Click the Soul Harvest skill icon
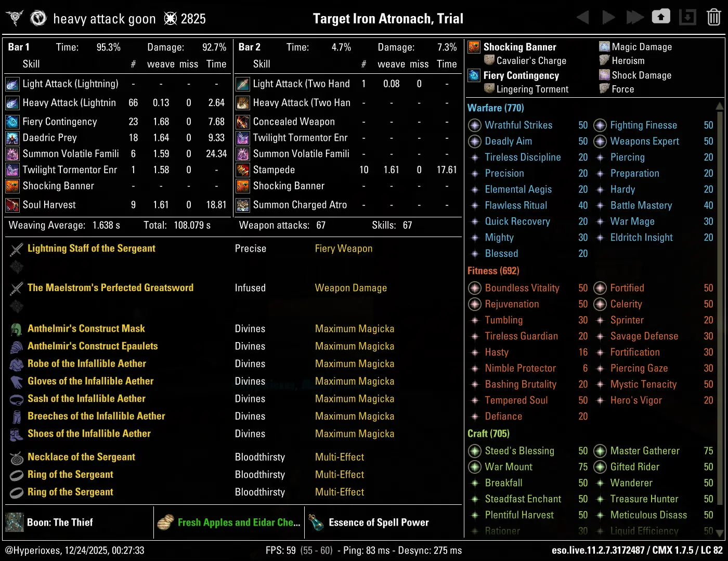Screen dimensions: 728x561 12,205
